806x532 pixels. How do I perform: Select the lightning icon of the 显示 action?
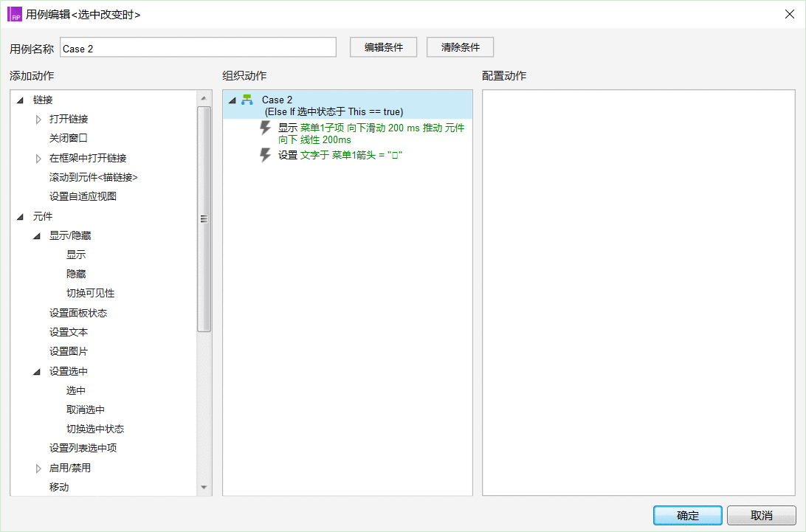tap(265, 128)
